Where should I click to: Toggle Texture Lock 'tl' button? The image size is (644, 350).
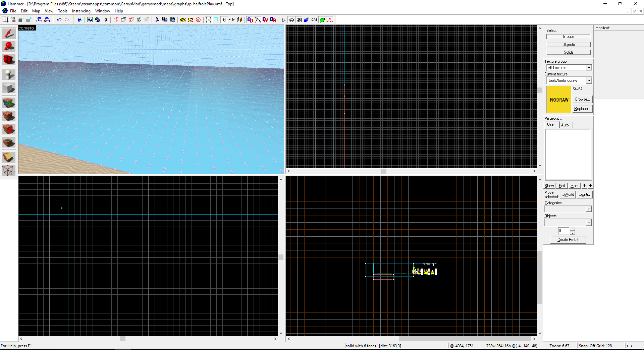(224, 20)
